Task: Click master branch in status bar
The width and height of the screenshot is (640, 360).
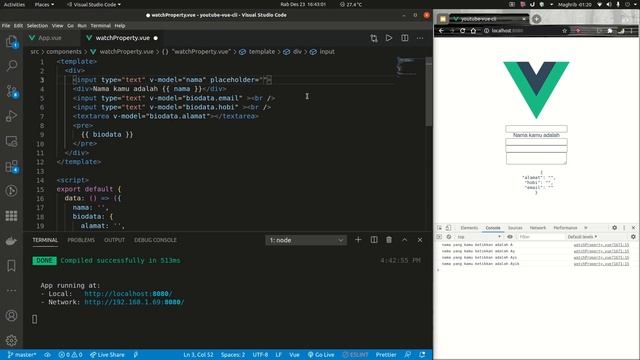Action: [x=22, y=355]
